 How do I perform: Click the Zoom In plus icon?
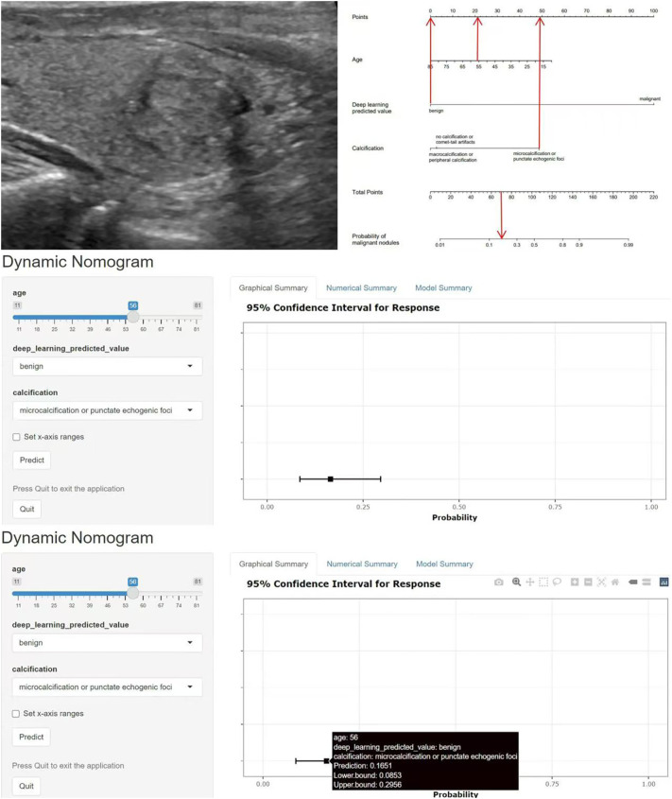pyautogui.click(x=575, y=582)
